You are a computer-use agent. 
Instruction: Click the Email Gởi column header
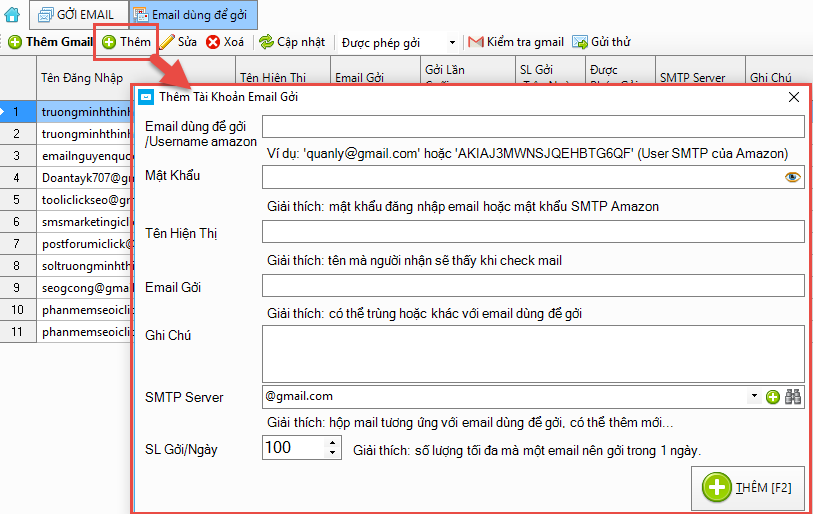(x=375, y=71)
